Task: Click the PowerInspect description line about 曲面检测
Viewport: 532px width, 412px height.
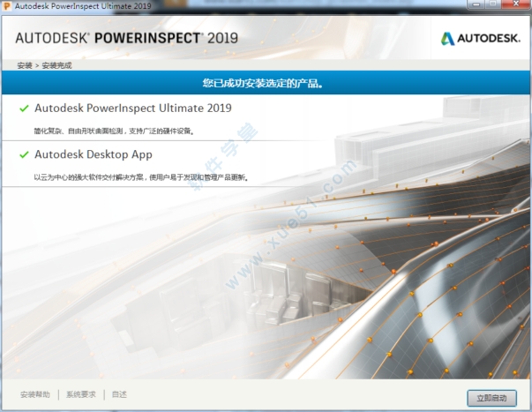Action: 115,131
